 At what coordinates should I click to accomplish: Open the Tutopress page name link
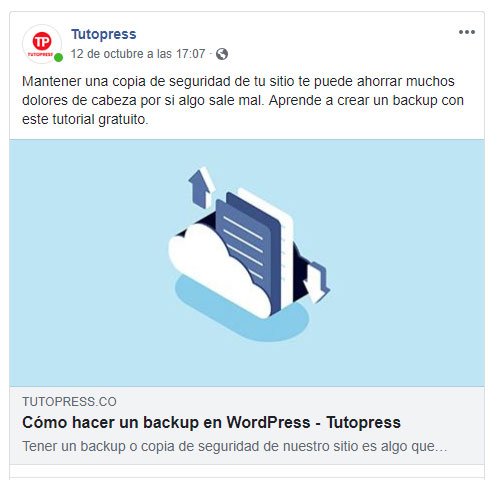(104, 34)
